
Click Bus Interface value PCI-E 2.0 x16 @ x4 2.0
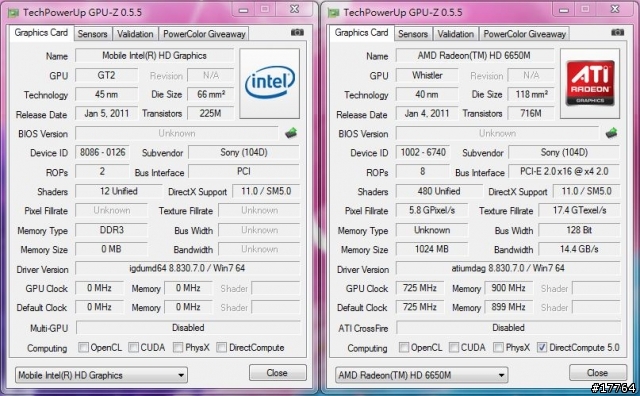(x=564, y=171)
